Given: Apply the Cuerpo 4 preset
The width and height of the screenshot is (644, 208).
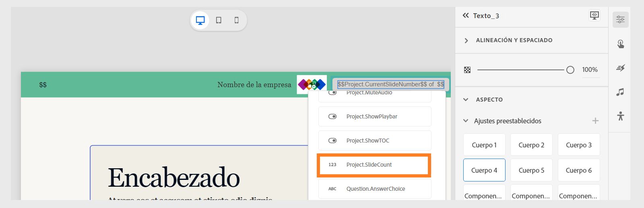Looking at the screenshot, I should [484, 170].
